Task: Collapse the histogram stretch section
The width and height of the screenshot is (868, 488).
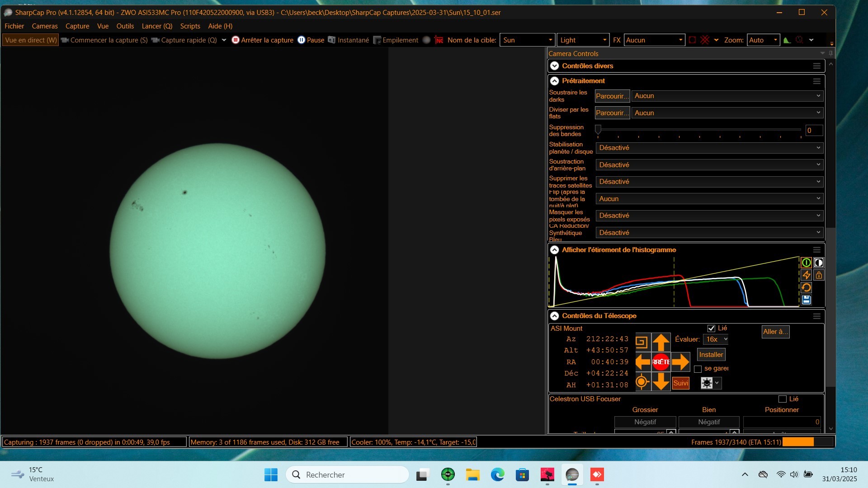Action: tap(555, 250)
